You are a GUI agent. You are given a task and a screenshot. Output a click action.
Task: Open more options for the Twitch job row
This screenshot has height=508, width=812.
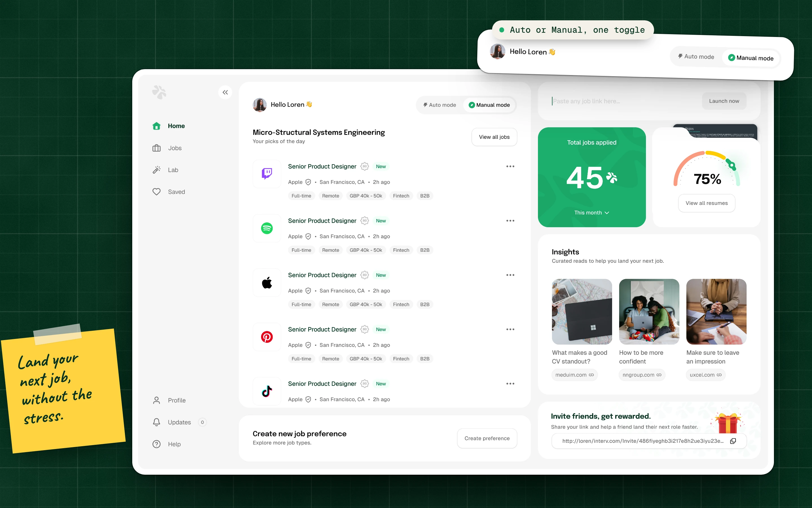click(x=510, y=166)
